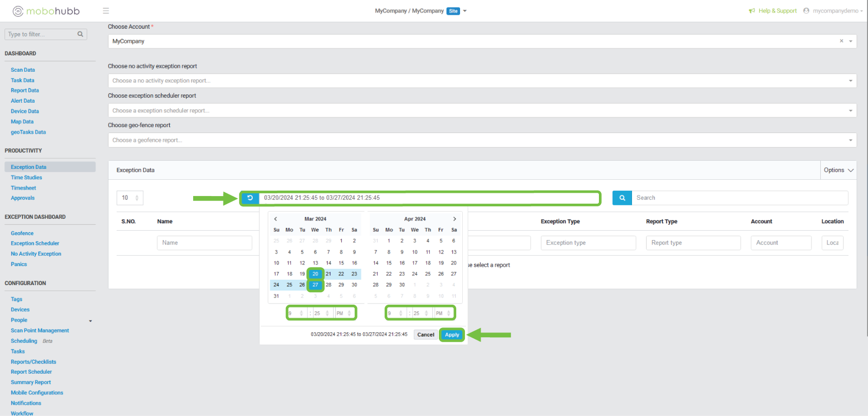Clear the MyCompany account selection
The width and height of the screenshot is (868, 416).
(x=841, y=41)
